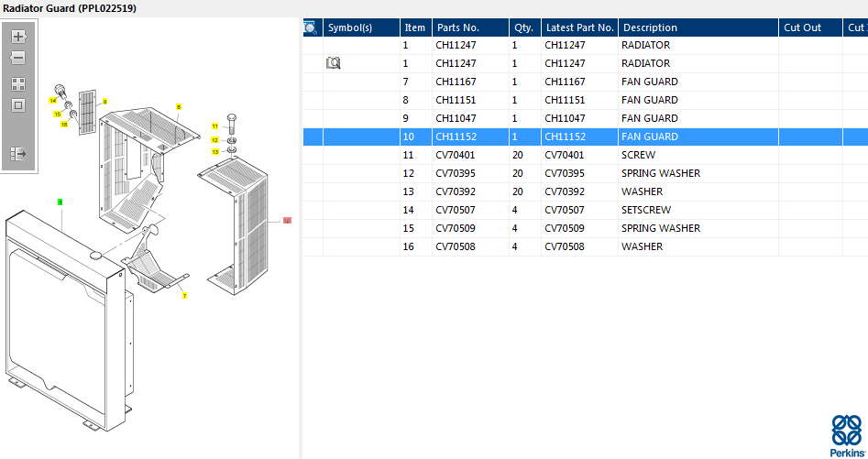Zoom out of the parts diagram
The image size is (868, 459).
click(x=18, y=59)
